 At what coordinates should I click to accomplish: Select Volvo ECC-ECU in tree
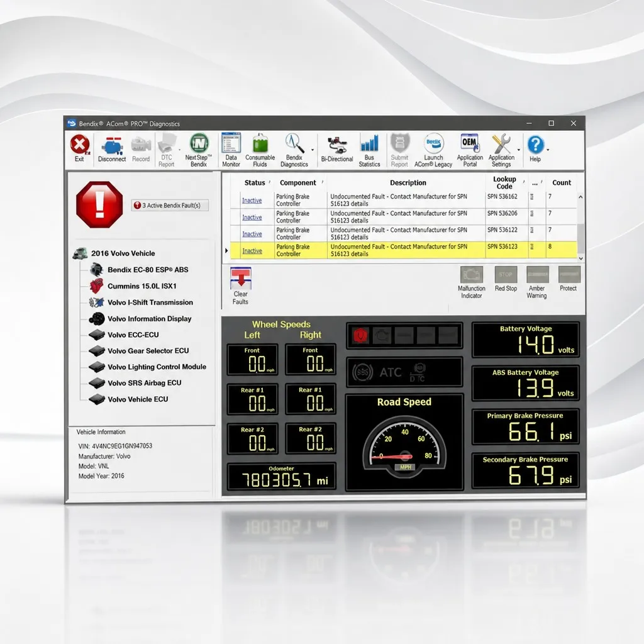(133, 335)
